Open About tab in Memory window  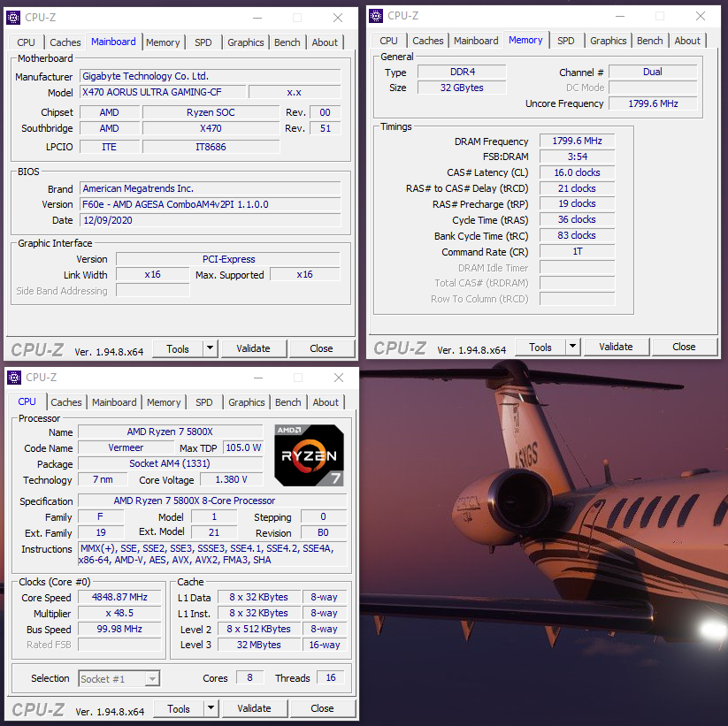point(687,41)
